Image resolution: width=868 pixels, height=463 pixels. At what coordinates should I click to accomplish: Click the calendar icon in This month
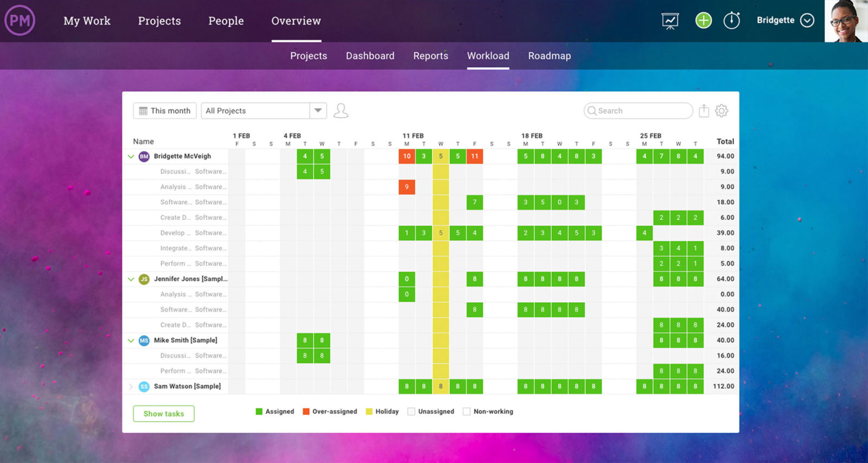(143, 111)
